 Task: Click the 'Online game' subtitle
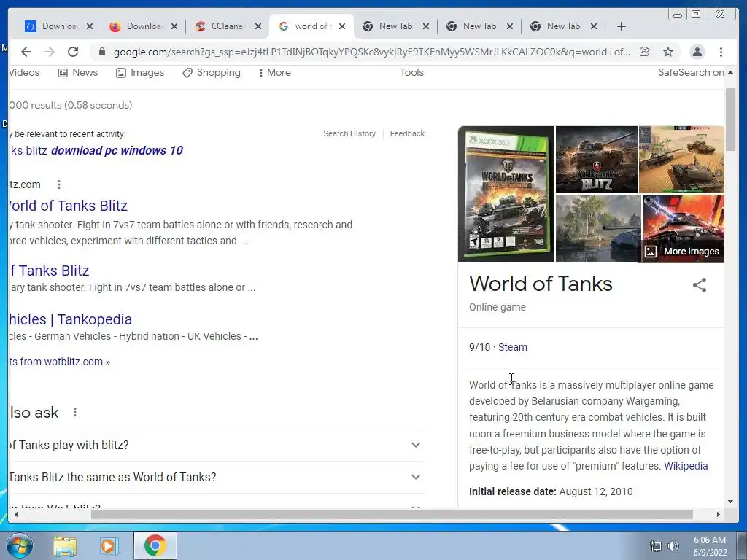click(498, 307)
